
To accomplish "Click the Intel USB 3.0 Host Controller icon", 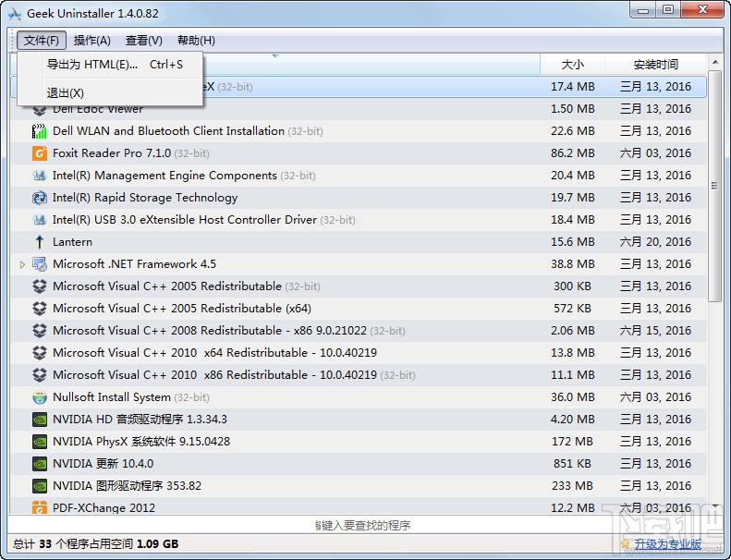I will tap(40, 220).
